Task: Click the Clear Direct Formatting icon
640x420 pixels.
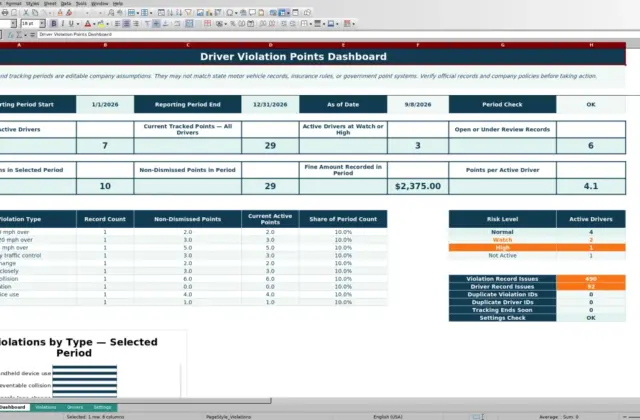Action: tap(69, 13)
